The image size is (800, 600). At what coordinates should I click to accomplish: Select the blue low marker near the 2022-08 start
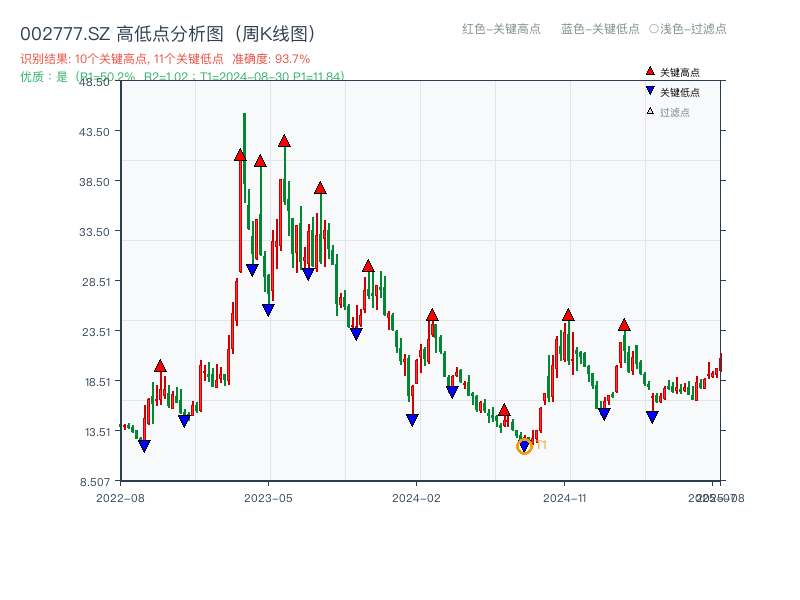144,444
